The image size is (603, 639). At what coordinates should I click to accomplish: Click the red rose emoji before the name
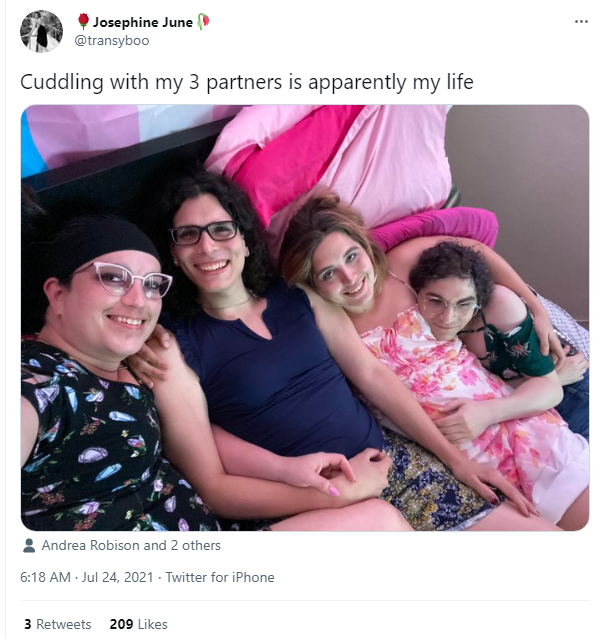click(x=83, y=21)
